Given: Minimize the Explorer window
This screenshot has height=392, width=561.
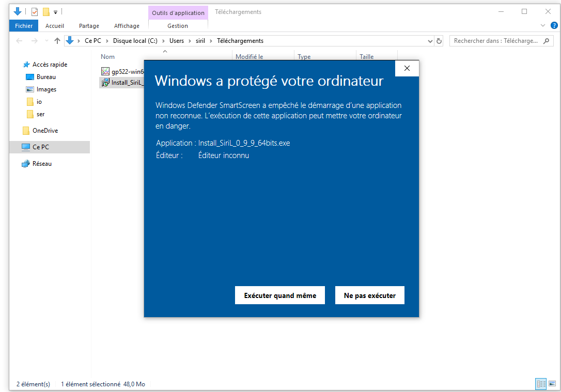Looking at the screenshot, I should [x=501, y=12].
